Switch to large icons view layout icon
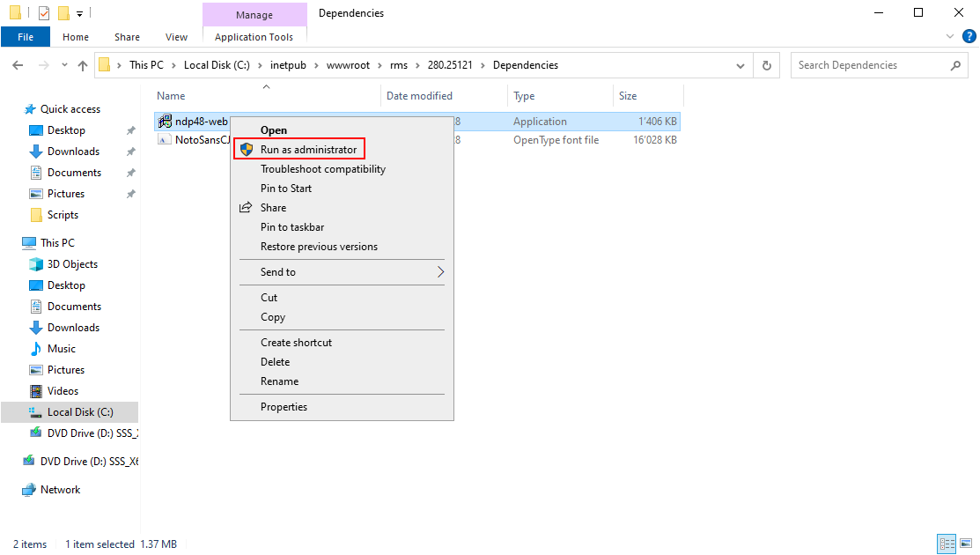 coord(966,544)
